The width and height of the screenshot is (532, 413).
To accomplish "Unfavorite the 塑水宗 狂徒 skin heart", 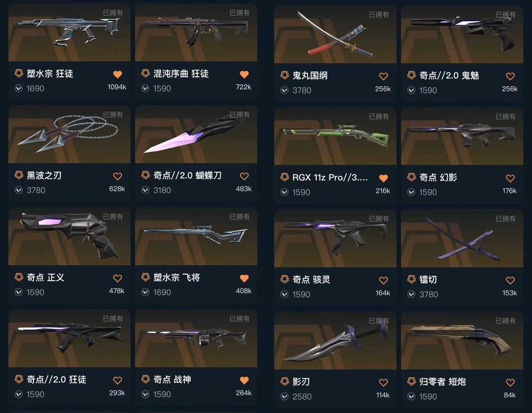I will (117, 75).
